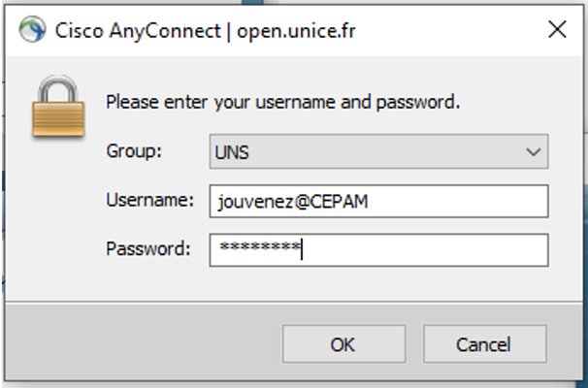588x388 pixels.
Task: Click empty space at end of Password field
Action: pos(424,250)
